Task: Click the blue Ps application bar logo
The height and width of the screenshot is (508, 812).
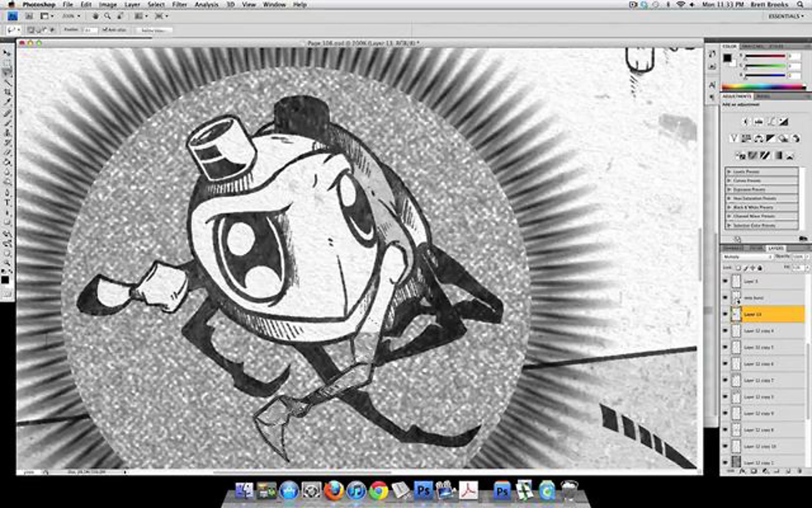Action: click(x=13, y=16)
